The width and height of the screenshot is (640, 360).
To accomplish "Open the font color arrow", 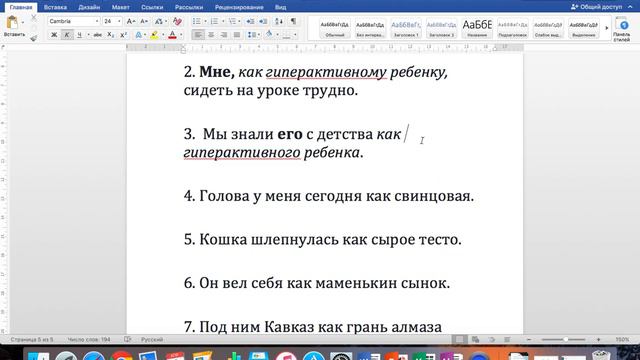I will click(x=181, y=35).
